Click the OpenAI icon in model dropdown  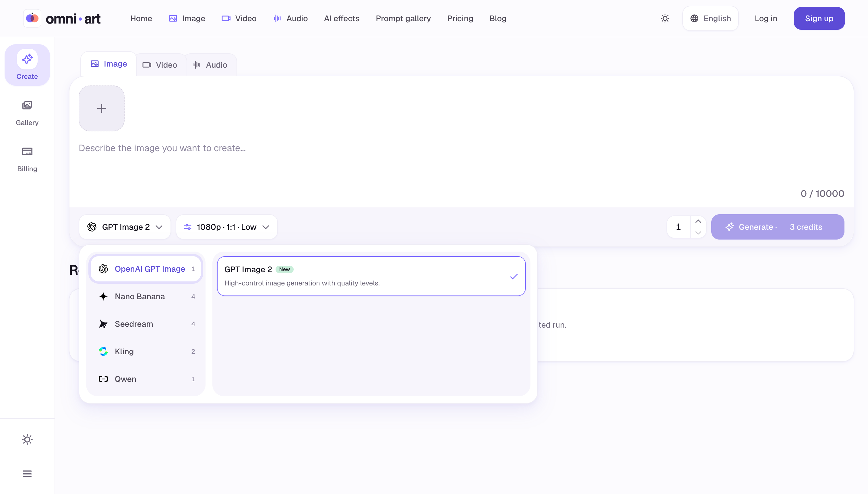(92, 227)
